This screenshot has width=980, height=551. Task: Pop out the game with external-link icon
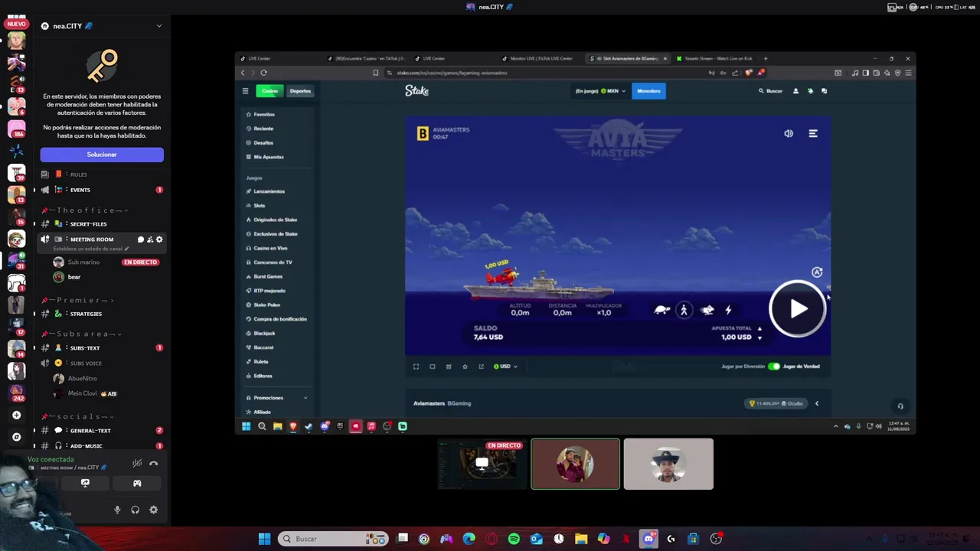(481, 367)
